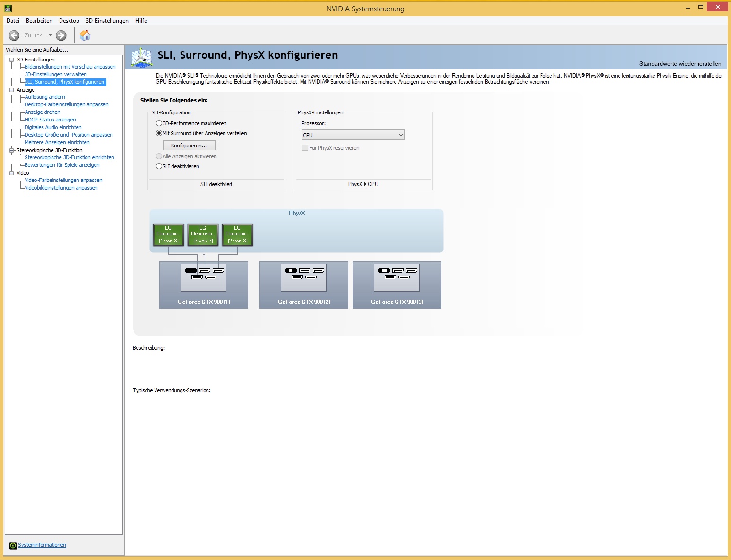Click the Konfigurieren... button

pyautogui.click(x=189, y=146)
